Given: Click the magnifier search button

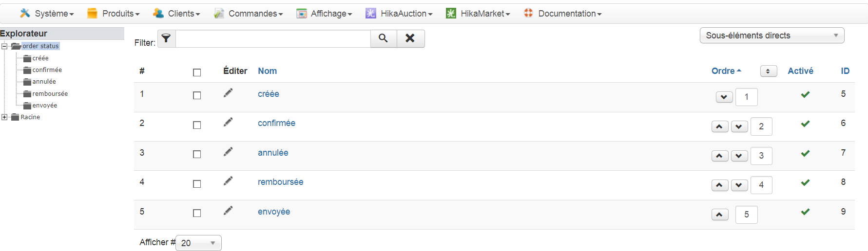Looking at the screenshot, I should (384, 38).
